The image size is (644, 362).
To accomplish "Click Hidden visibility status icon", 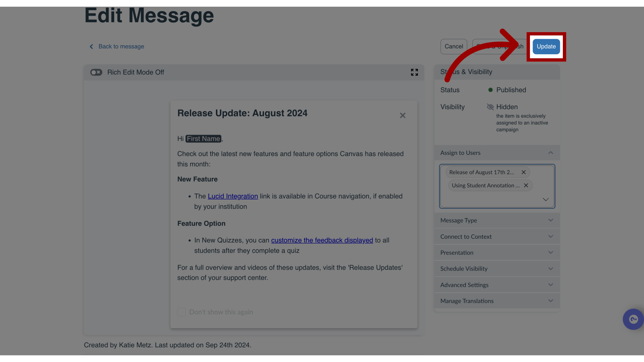I will point(490,107).
